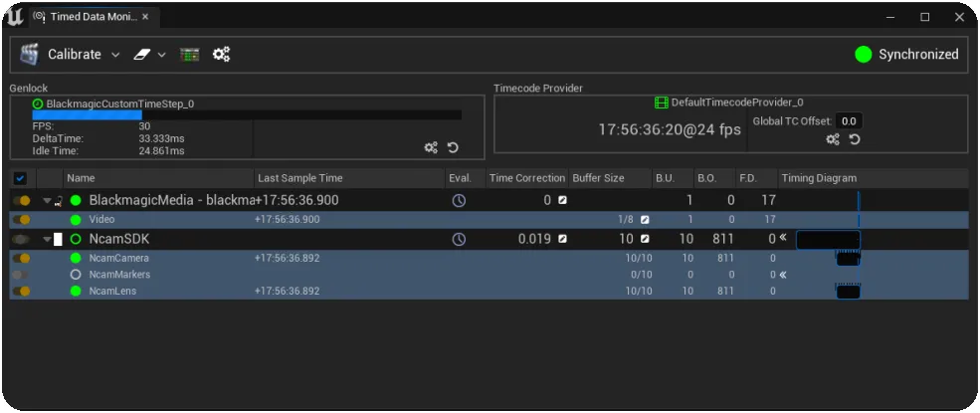The width and height of the screenshot is (980, 413).
Task: Click the BlackmagicMedia source type icon
Action: (58, 201)
